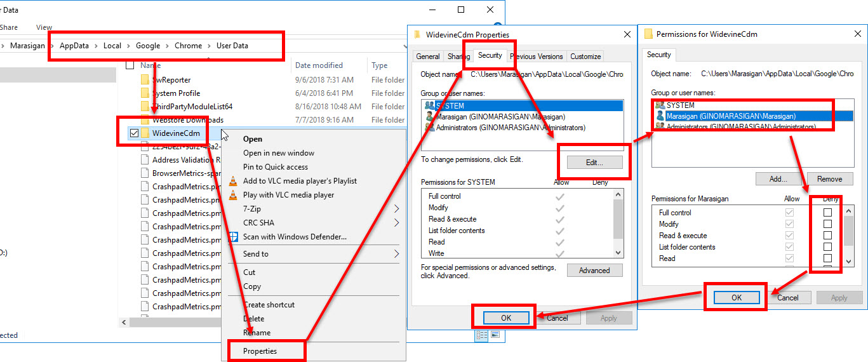This screenshot has width=868, height=362.
Task: Tick Deny checkbox for Full control
Action: pyautogui.click(x=827, y=213)
